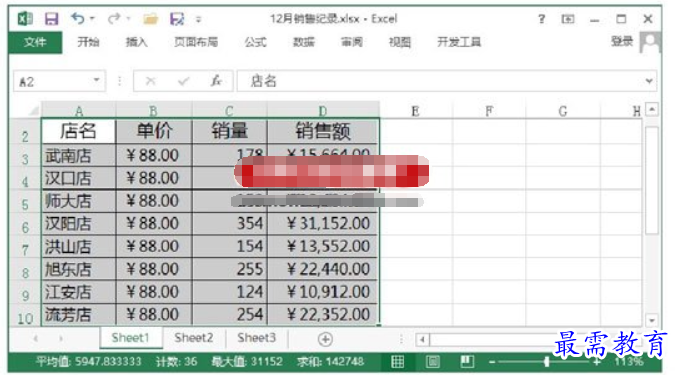Viewport: 676px width, 375px height.
Task: Switch to Normal view icon
Action: pos(397,361)
